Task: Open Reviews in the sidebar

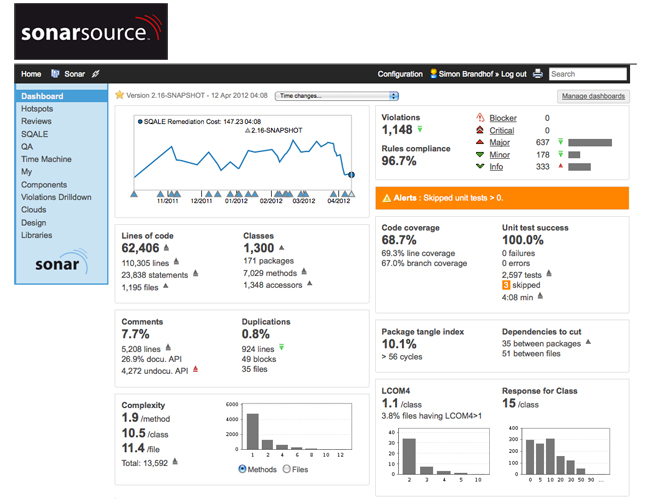Action: (36, 121)
